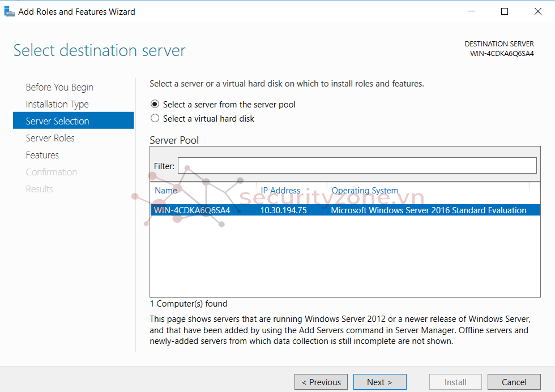Open the Features step
Image resolution: width=555 pixels, height=392 pixels.
42,155
